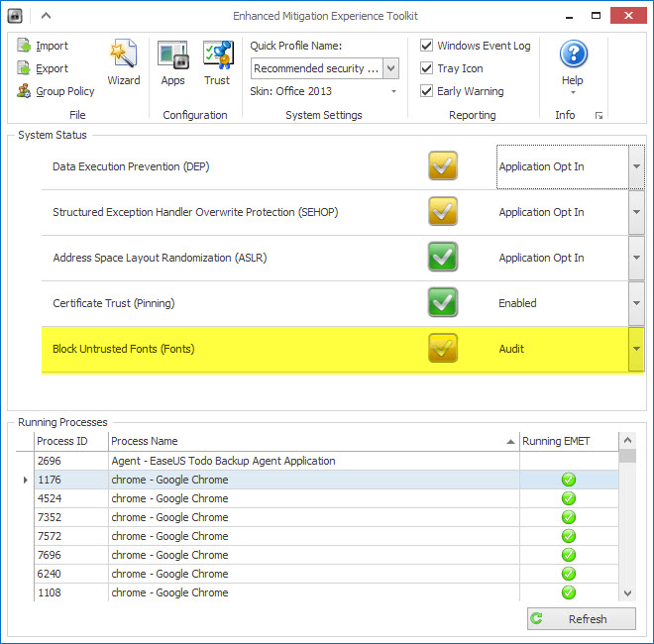Expand the DEP setting dropdown arrow
This screenshot has width=654, height=644.
coord(636,166)
